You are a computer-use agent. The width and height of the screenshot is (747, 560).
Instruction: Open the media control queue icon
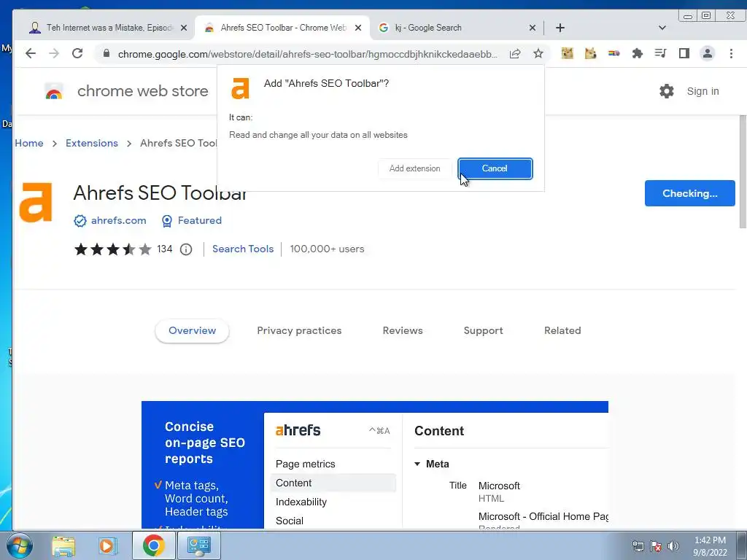[660, 53]
